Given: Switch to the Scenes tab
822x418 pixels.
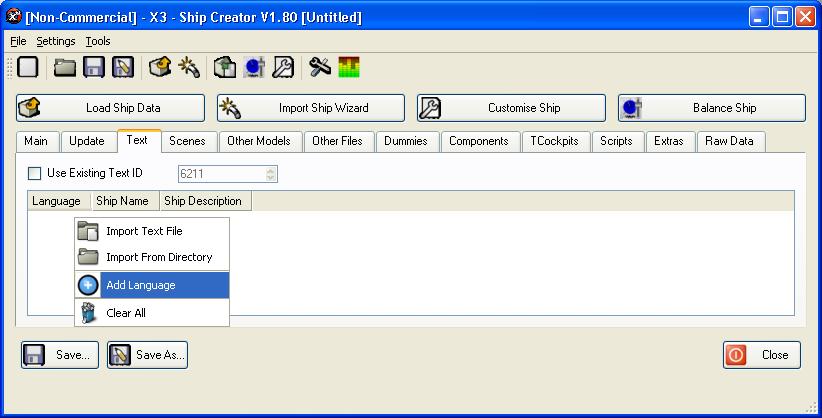Looking at the screenshot, I should point(187,141).
